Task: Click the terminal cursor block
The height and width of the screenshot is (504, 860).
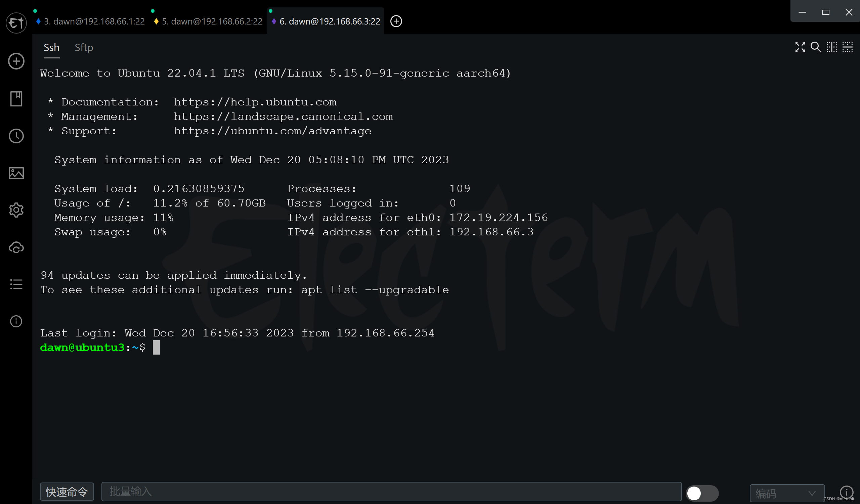Action: tap(156, 348)
